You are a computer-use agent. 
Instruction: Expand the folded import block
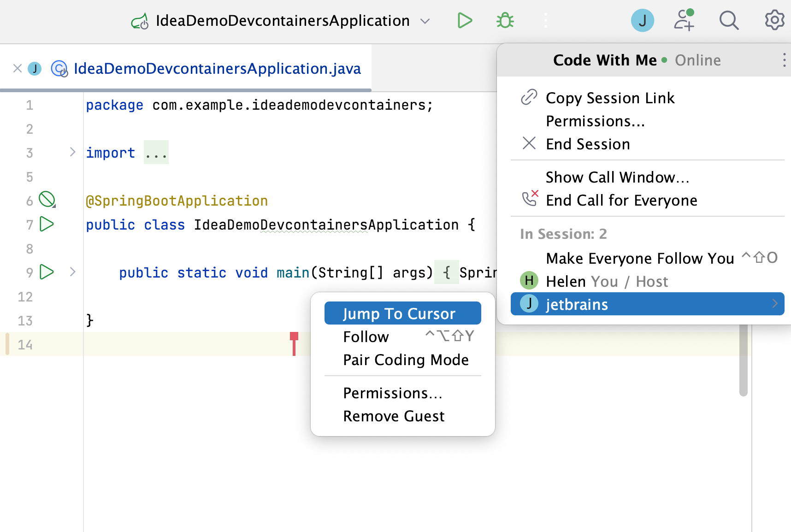72,152
